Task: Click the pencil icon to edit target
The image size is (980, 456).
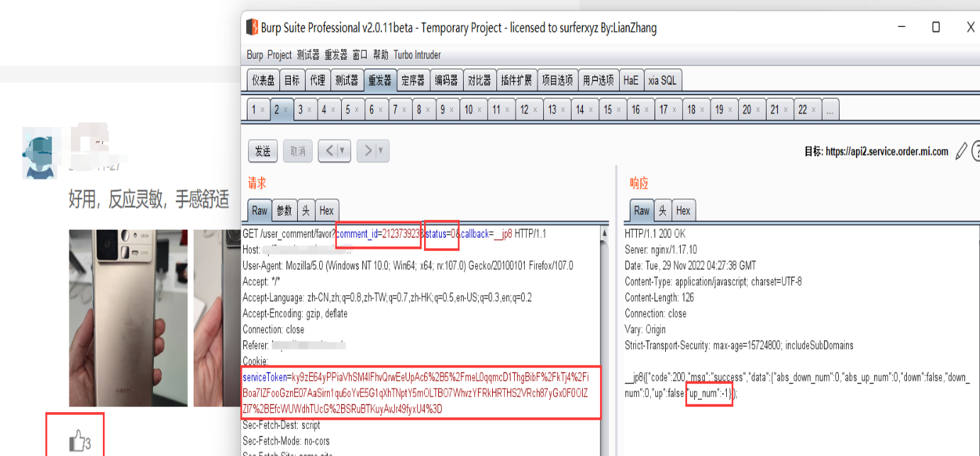Action: pyautogui.click(x=962, y=151)
